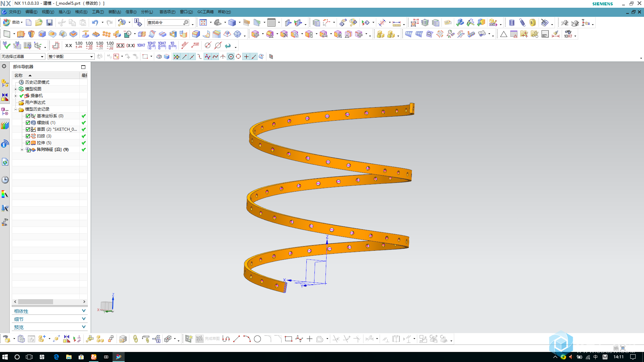This screenshot has height=362, width=644.
Task: Click the shaded cube rendering style icon
Action: coord(232,23)
